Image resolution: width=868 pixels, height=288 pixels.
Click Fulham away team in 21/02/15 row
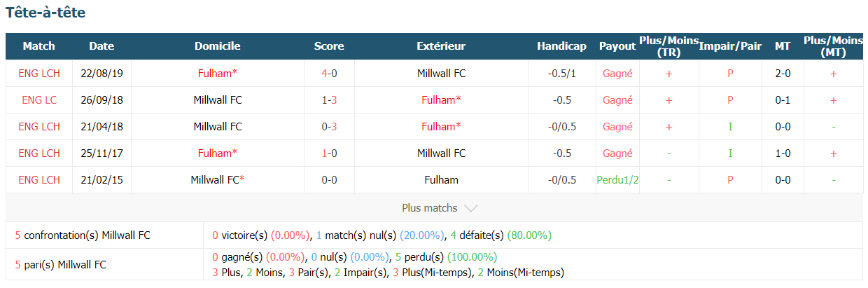[441, 179]
